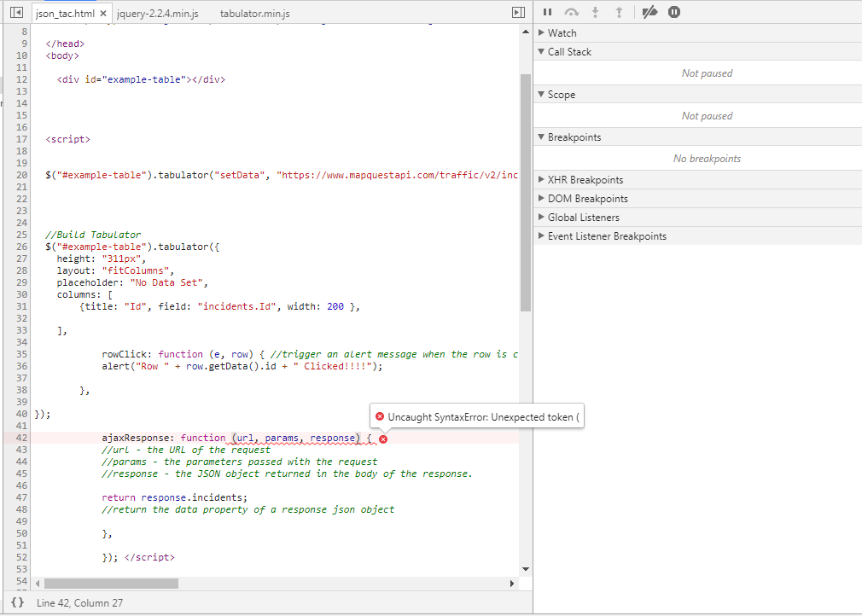
Task: Click the '//Build Tabulator' comment
Action: 93,235
